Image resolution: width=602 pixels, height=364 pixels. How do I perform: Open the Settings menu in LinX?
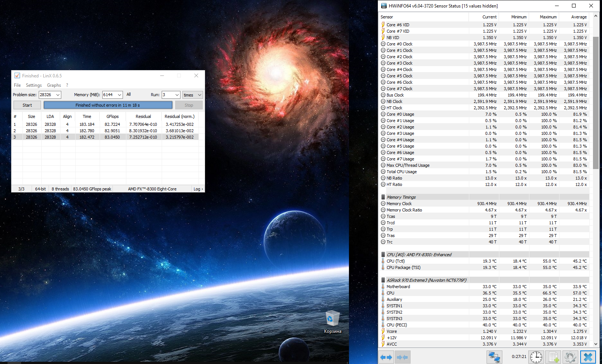tap(34, 85)
